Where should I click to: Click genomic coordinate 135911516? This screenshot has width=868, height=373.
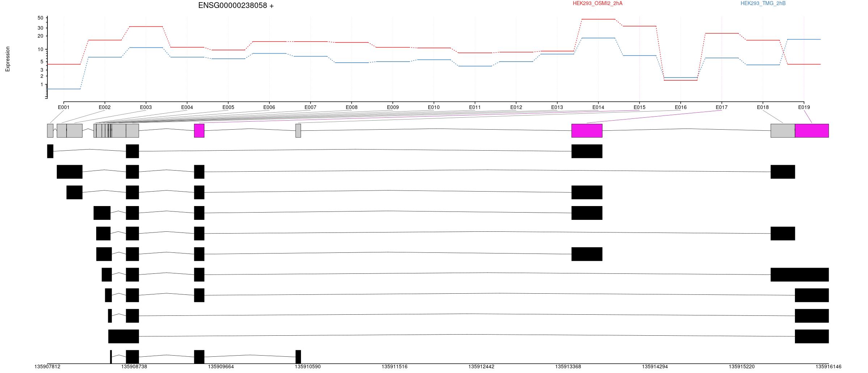[395, 366]
